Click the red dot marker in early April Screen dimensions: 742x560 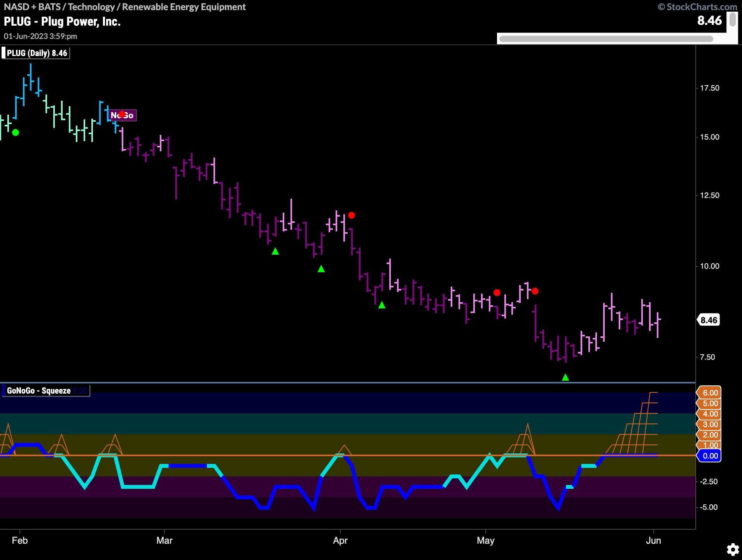click(352, 215)
